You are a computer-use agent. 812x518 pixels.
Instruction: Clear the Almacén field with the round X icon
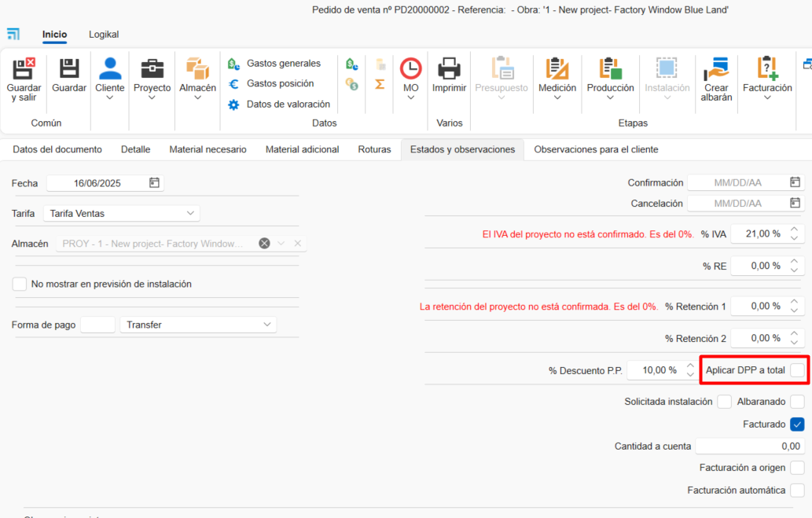[x=264, y=244]
